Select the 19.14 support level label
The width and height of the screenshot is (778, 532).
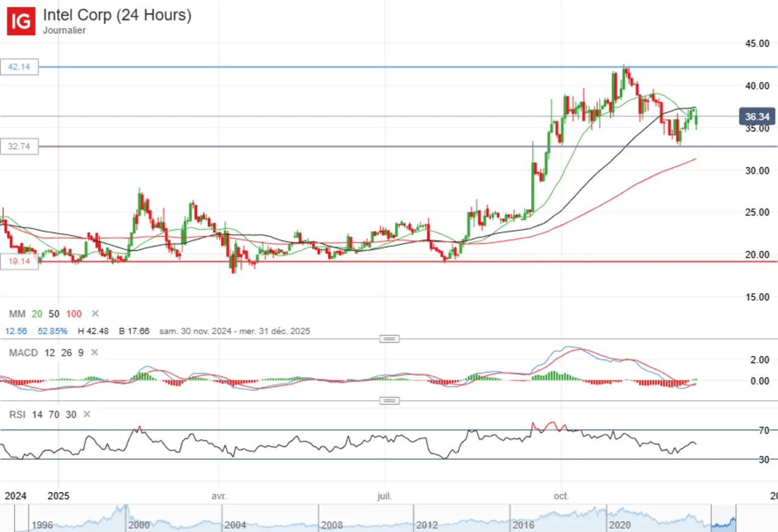click(x=19, y=262)
